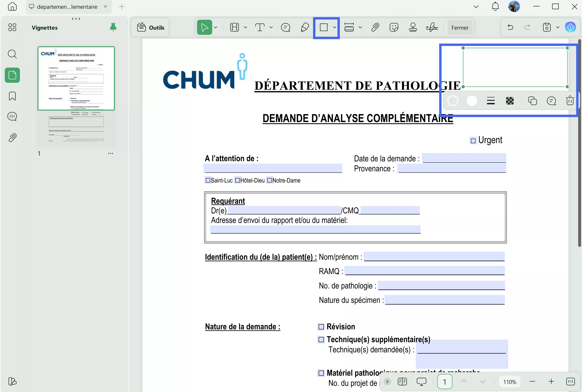Viewport: 582px width, 392px height.
Task: Activate the freehand Pen annotation tool
Action: [x=305, y=27]
